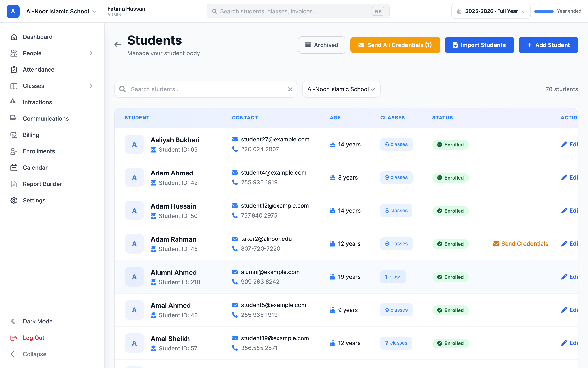Expand the People submenu chevron
This screenshot has width=588, height=368.
(91, 53)
